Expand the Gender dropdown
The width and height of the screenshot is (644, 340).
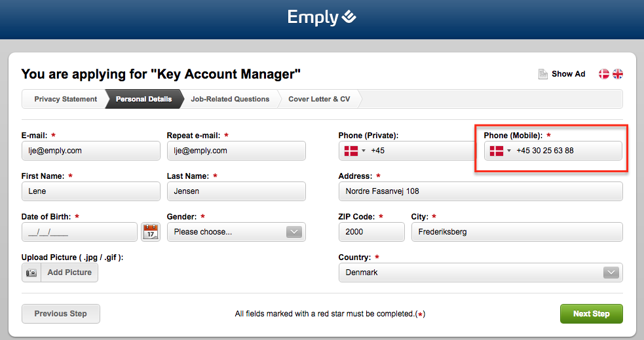[294, 232]
